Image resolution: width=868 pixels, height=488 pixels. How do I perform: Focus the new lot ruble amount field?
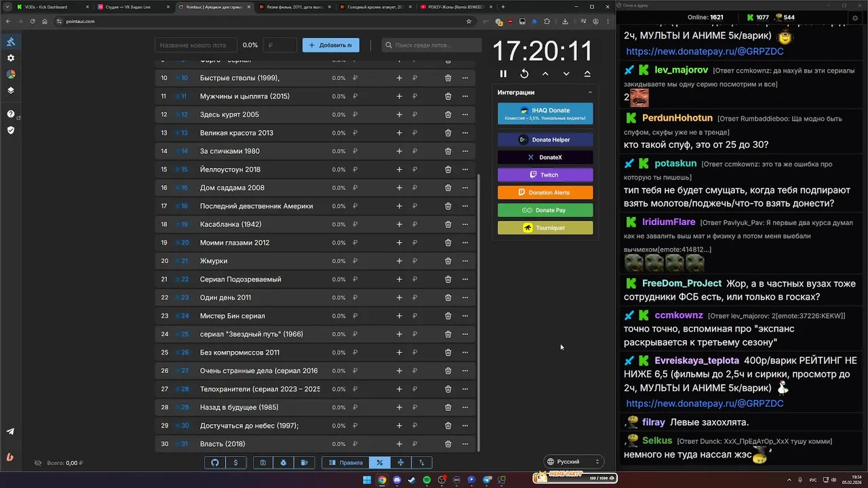tap(280, 45)
